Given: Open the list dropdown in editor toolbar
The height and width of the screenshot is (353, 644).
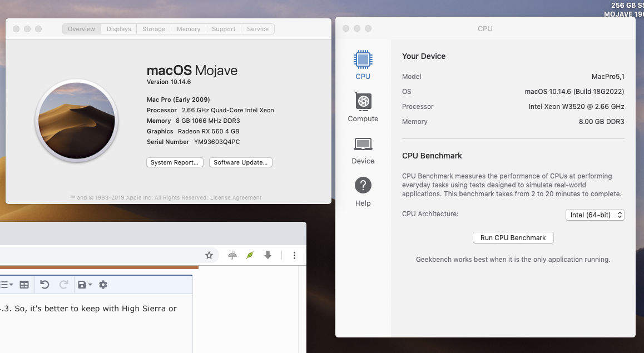Looking at the screenshot, I should 7,285.
